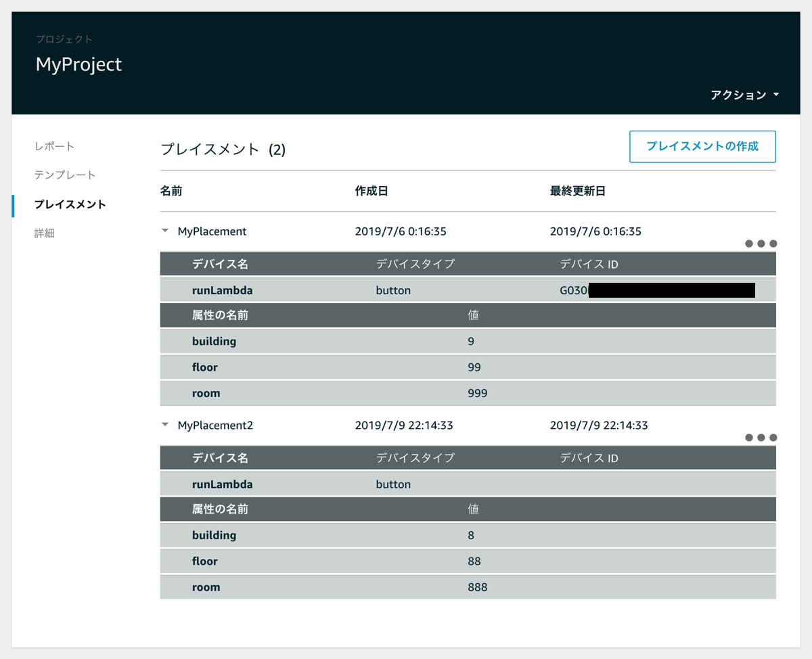Collapse the MyPlacement row details
812x659 pixels.
pyautogui.click(x=164, y=230)
